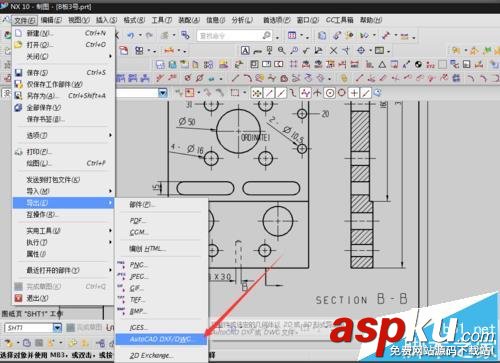Expand the 关闭(C) submenu arrow
The height and width of the screenshot is (363, 500).
pyautogui.click(x=110, y=56)
